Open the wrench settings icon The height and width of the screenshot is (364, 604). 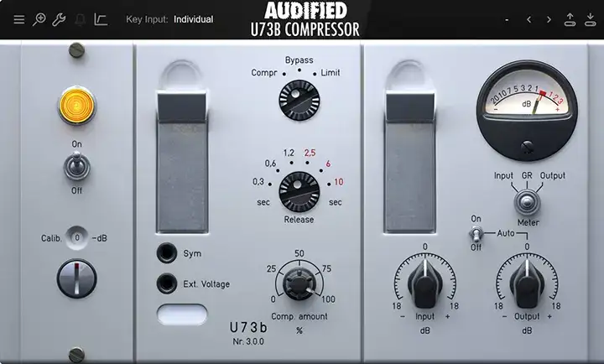(x=59, y=19)
